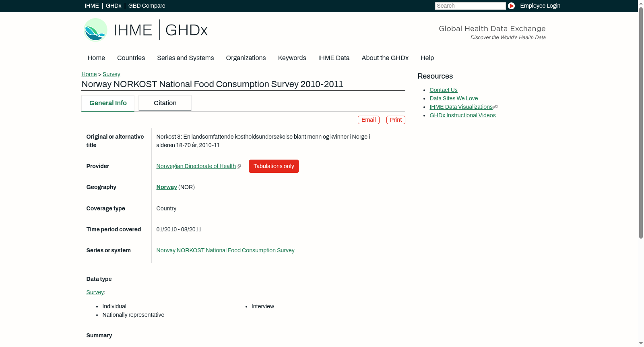Click the page title Norway NORKOST survey heading
The height and width of the screenshot is (347, 644).
(x=213, y=84)
